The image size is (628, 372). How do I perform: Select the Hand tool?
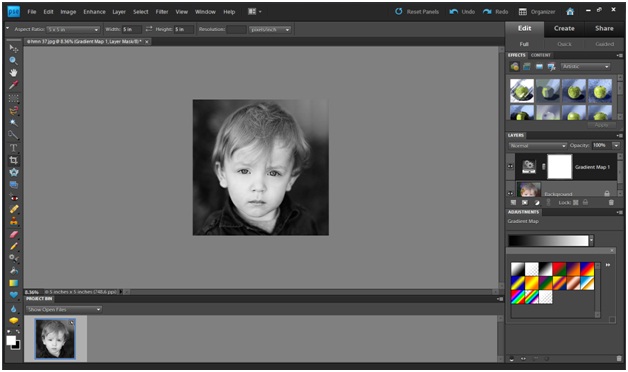coord(14,73)
